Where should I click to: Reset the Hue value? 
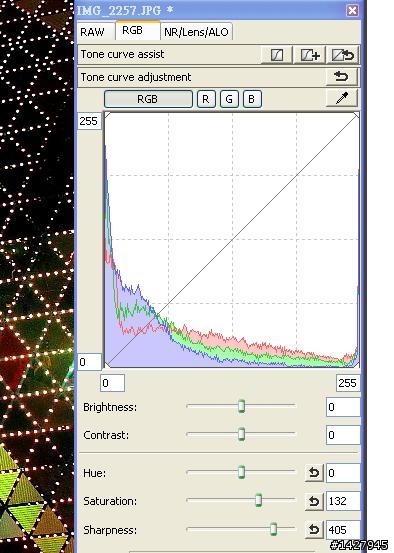(x=314, y=473)
